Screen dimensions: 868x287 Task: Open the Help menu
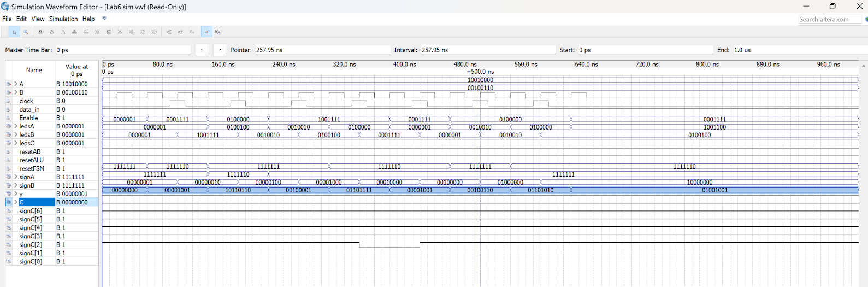pos(88,19)
